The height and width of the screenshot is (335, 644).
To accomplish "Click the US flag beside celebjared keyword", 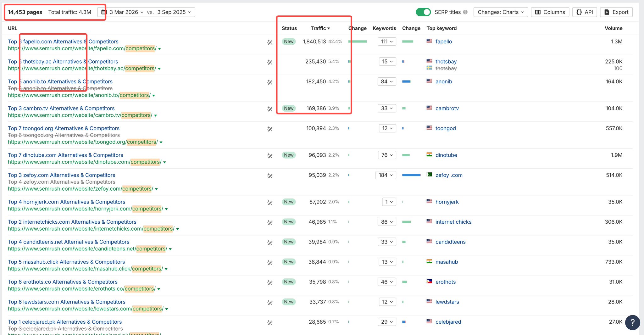I will (429, 321).
